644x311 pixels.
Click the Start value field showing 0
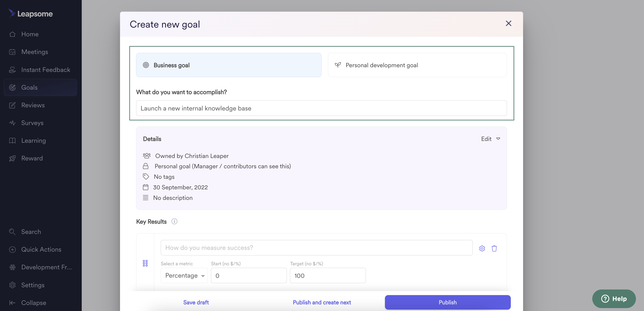point(249,275)
